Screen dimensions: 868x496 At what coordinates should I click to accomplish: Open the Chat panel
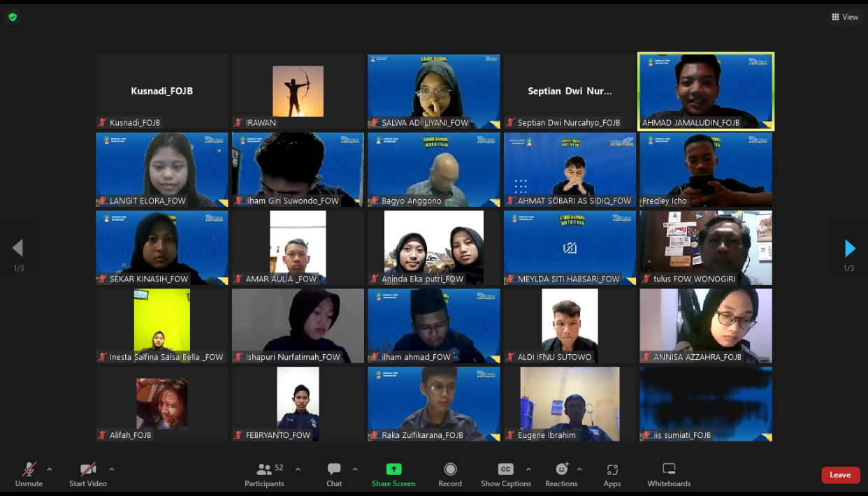click(334, 474)
